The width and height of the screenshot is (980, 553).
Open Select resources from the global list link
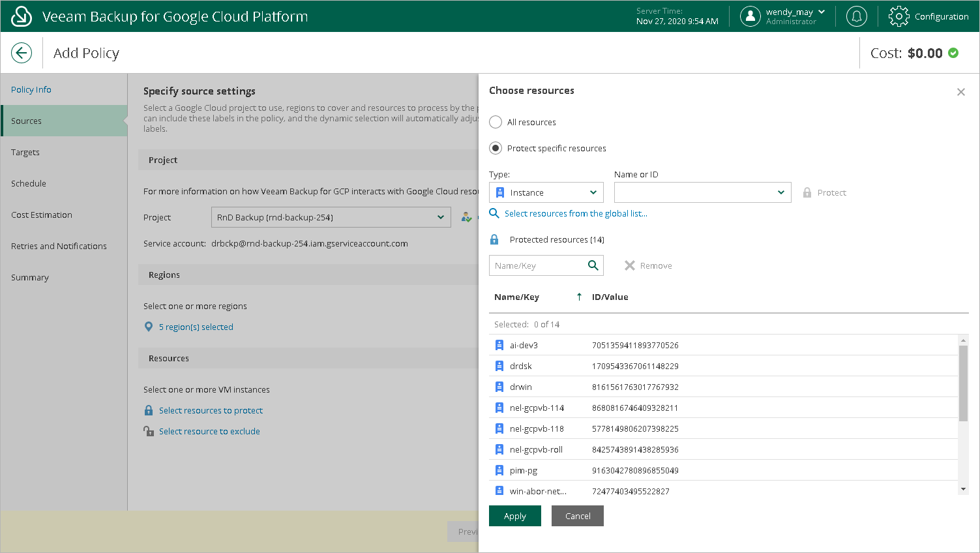coord(576,213)
